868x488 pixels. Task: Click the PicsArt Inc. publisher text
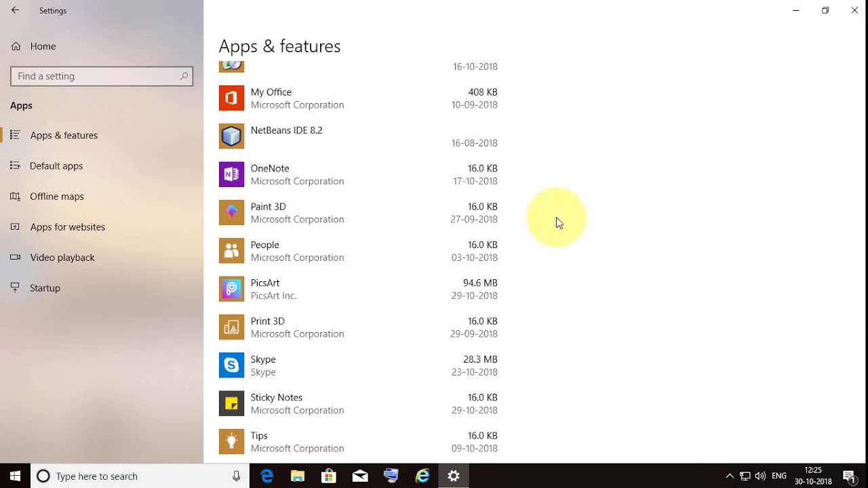(x=273, y=296)
